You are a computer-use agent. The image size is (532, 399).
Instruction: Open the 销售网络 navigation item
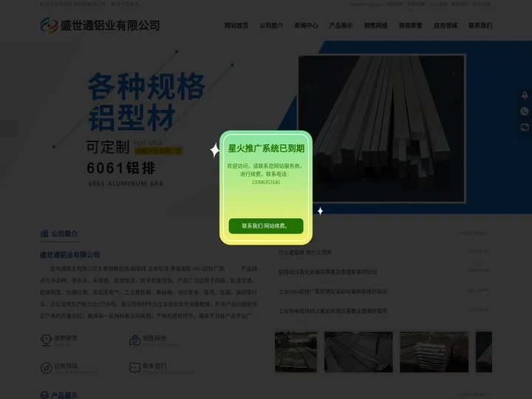pos(375,25)
